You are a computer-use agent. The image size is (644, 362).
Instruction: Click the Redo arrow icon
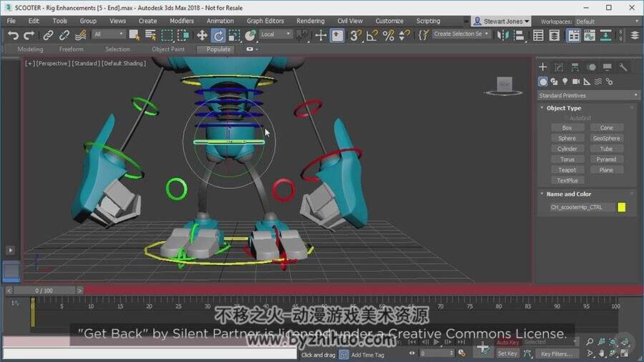(29, 36)
